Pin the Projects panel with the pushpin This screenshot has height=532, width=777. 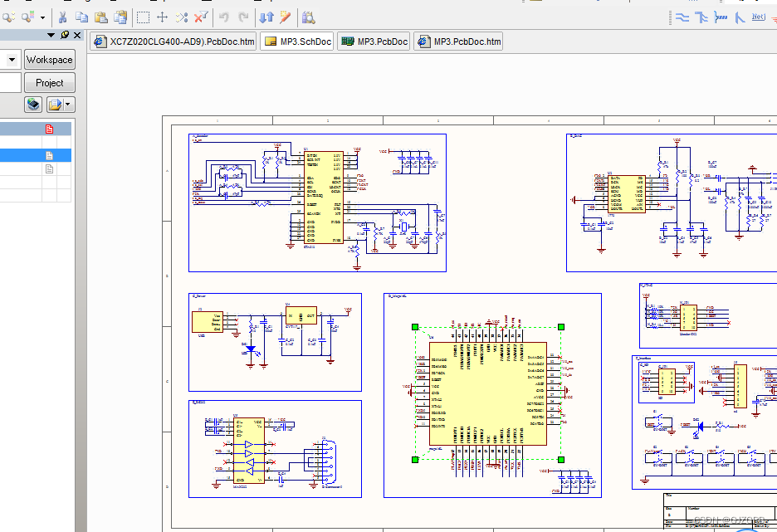pyautogui.click(x=65, y=35)
